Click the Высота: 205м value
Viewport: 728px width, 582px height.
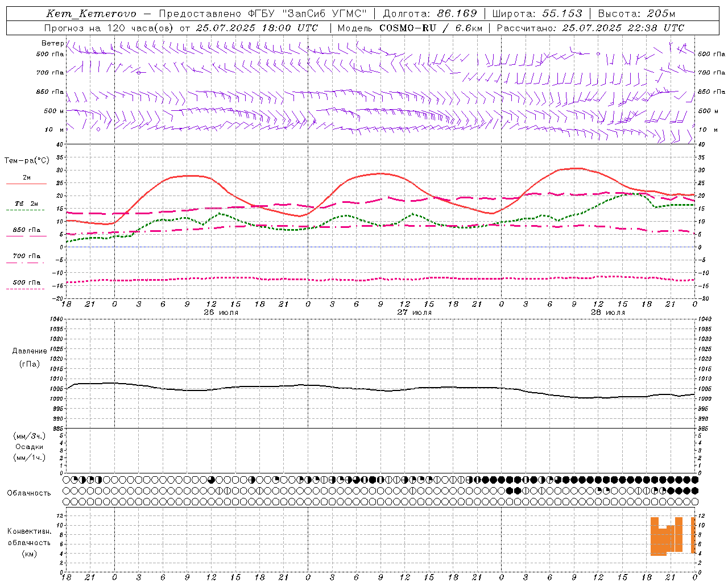pos(636,14)
